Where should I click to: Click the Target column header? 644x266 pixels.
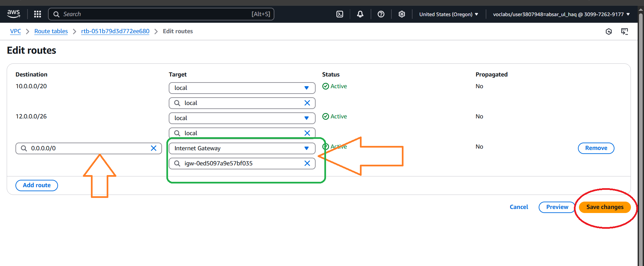178,74
